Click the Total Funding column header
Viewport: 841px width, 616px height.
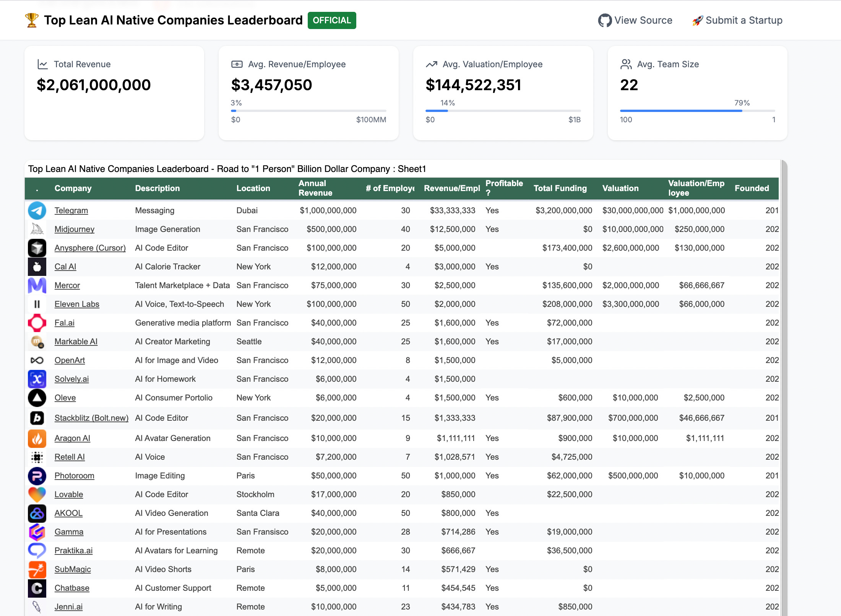[560, 188]
